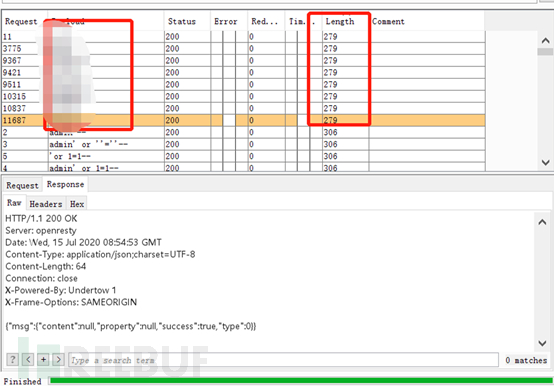Click the Server: openresty header line
This screenshot has height=386, width=554.
click(x=41, y=231)
